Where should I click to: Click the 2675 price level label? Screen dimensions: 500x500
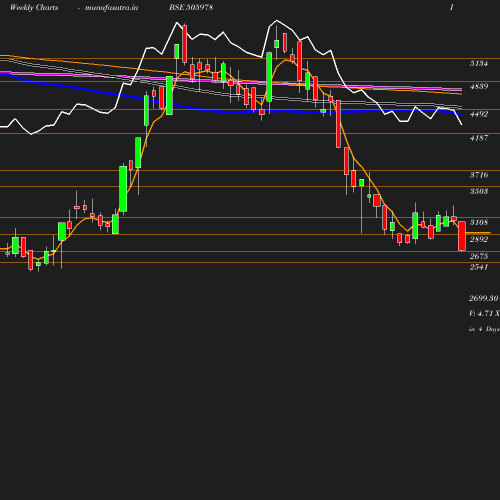pyautogui.click(x=479, y=256)
